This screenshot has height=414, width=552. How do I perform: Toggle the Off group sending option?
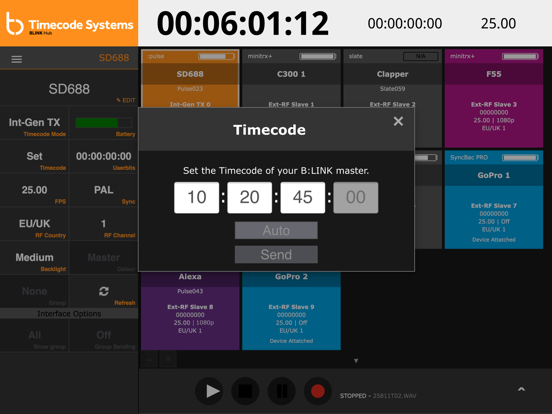point(104,335)
